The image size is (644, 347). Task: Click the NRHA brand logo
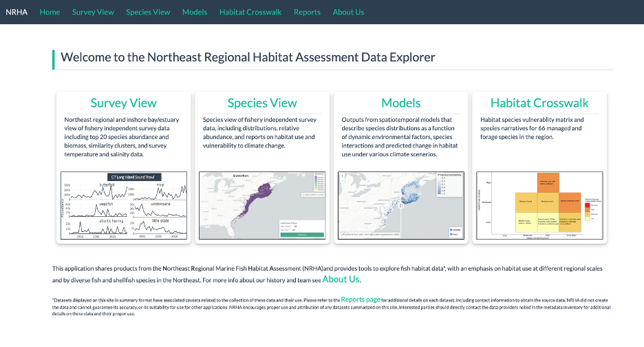click(17, 12)
